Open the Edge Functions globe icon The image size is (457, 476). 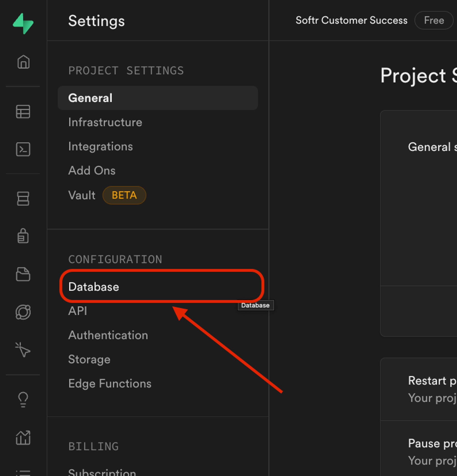(x=23, y=312)
